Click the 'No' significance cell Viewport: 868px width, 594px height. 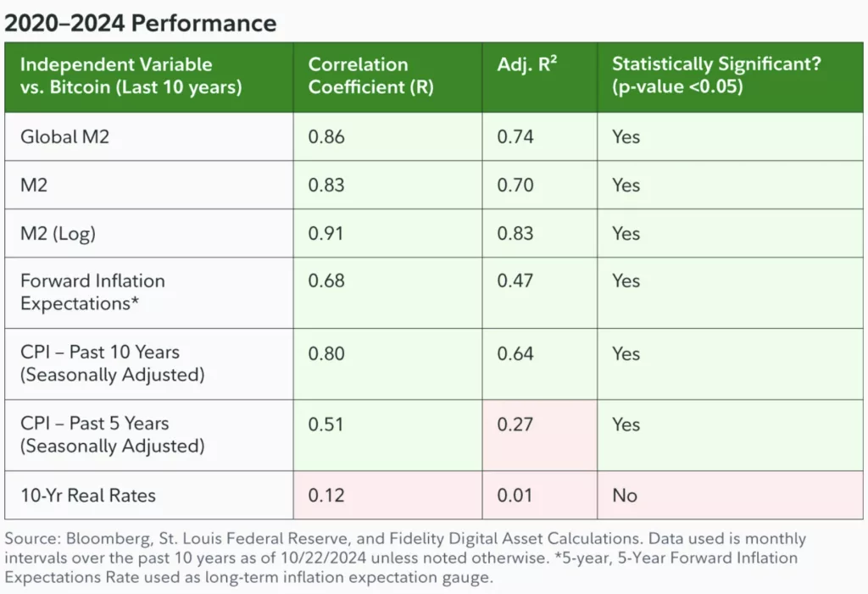[625, 496]
